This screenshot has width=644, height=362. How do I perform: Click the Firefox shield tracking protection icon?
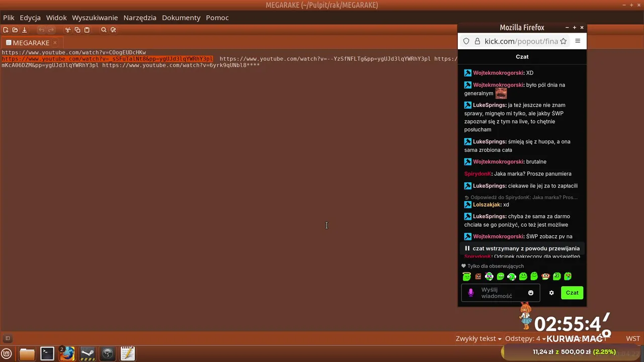(466, 41)
